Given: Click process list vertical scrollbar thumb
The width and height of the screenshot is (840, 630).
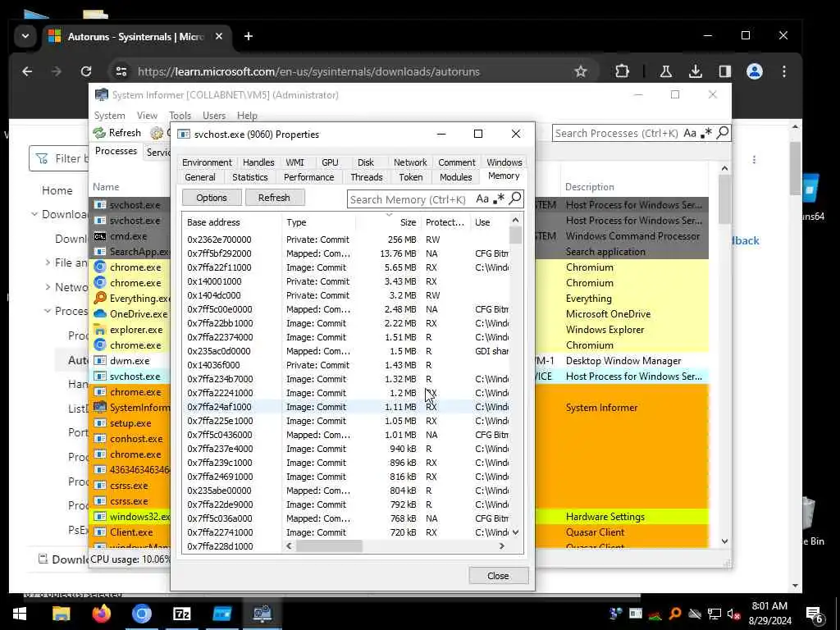Looking at the screenshot, I should (724, 199).
